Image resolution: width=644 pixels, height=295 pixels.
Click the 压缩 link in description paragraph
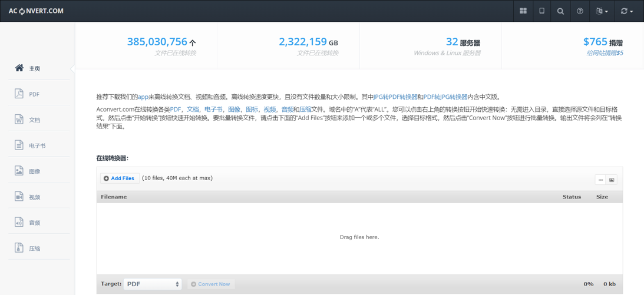pyautogui.click(x=305, y=110)
